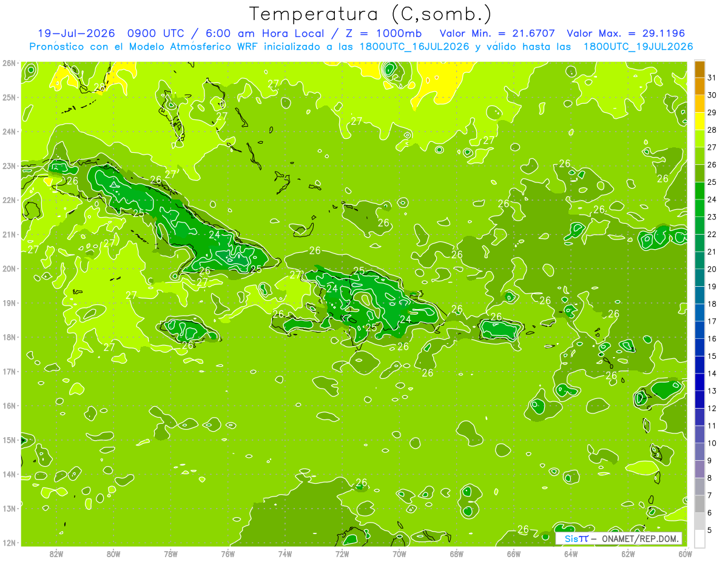This screenshot has width=728, height=562.
Task: Click the 64W longitude axis label
Action: 571,554
